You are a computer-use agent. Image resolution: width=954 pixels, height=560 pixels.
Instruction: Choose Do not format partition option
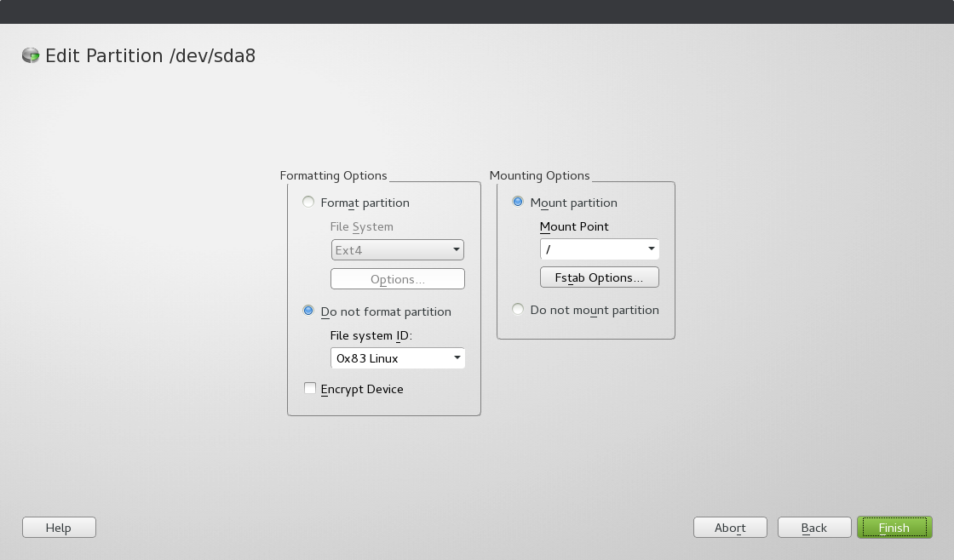[x=308, y=311]
